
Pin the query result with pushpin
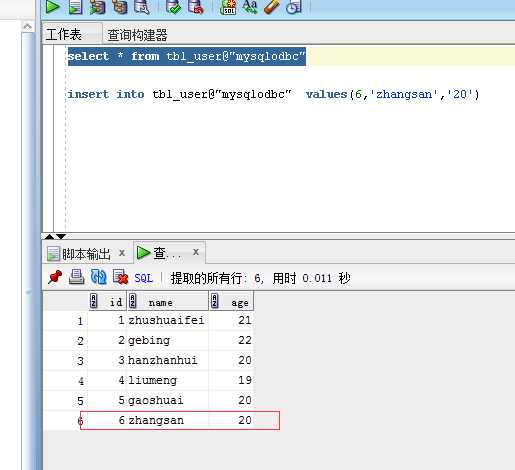tap(55, 277)
